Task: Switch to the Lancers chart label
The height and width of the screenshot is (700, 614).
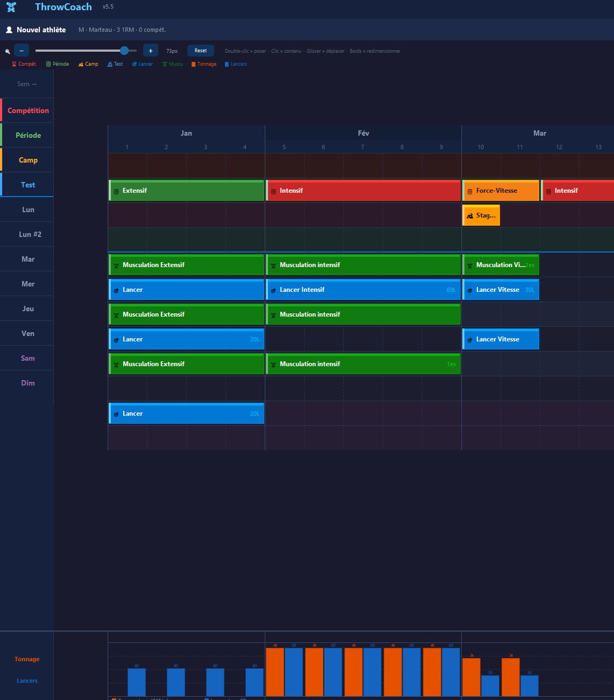Action: click(x=26, y=681)
